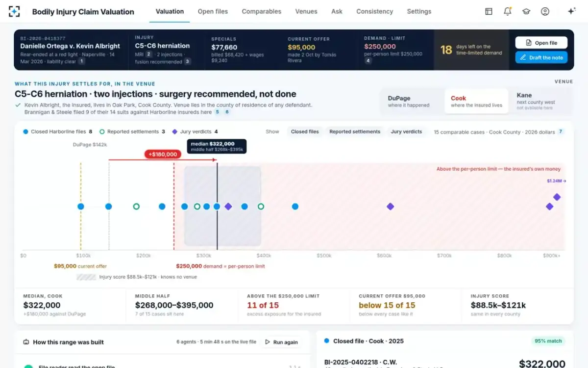Click the Specials $77,660 figure

(224, 48)
